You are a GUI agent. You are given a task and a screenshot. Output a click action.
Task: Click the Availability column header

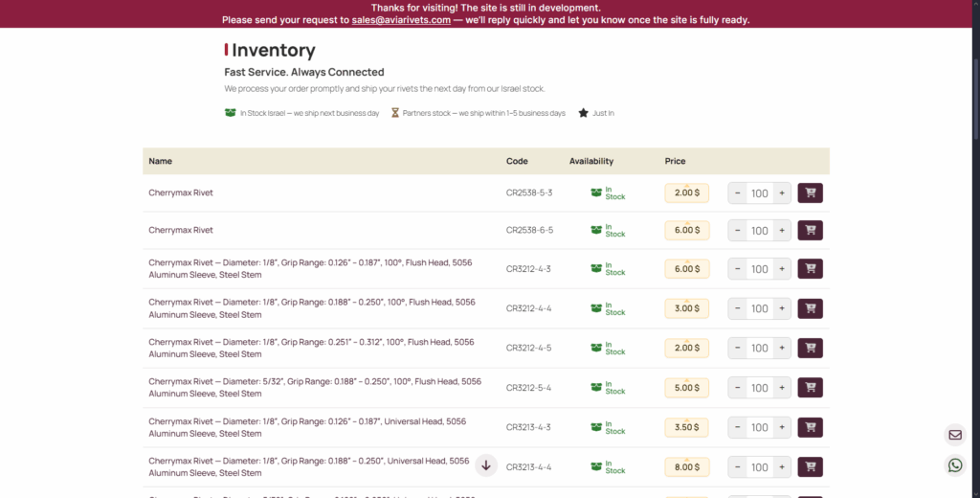point(590,161)
